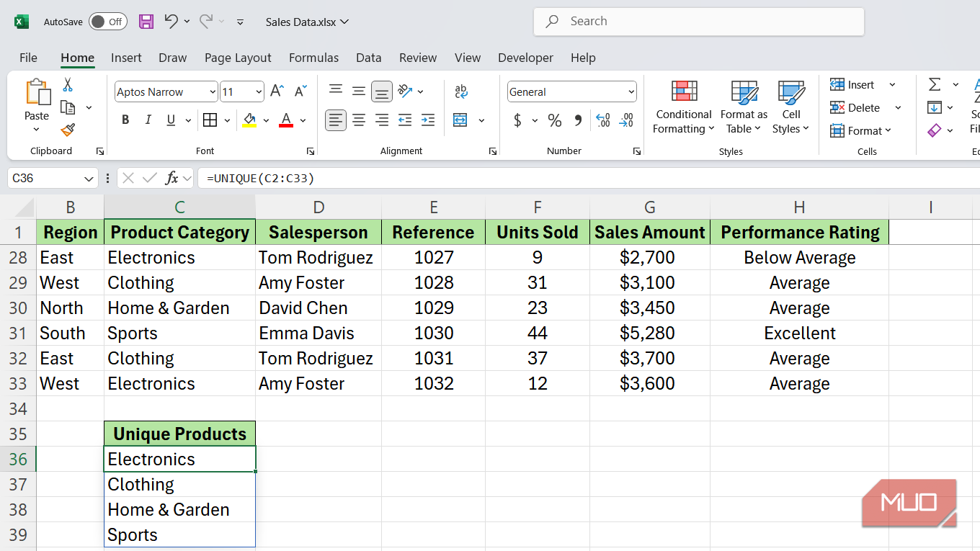Toggle Center horizontal alignment

[x=359, y=120]
